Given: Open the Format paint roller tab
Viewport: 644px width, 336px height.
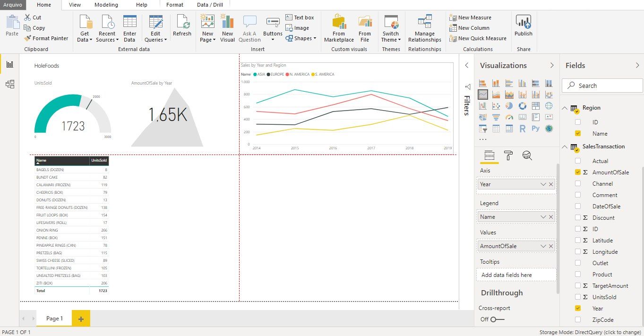Looking at the screenshot, I should tap(508, 155).
